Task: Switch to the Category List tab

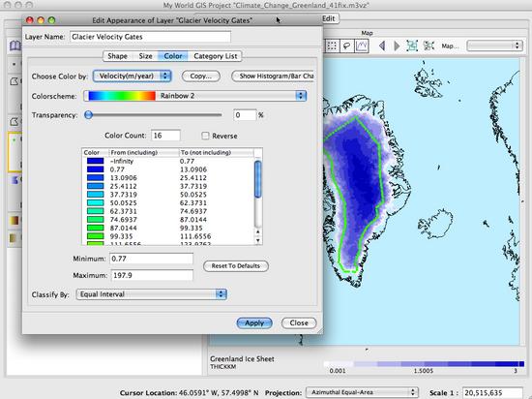Action: point(215,56)
